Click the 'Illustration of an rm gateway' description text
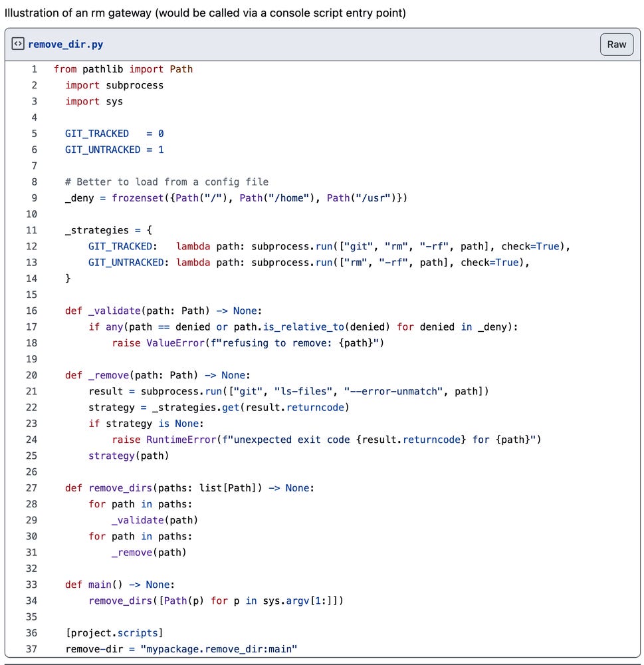Image resolution: width=644 pixels, height=665 pixels. tap(205, 13)
